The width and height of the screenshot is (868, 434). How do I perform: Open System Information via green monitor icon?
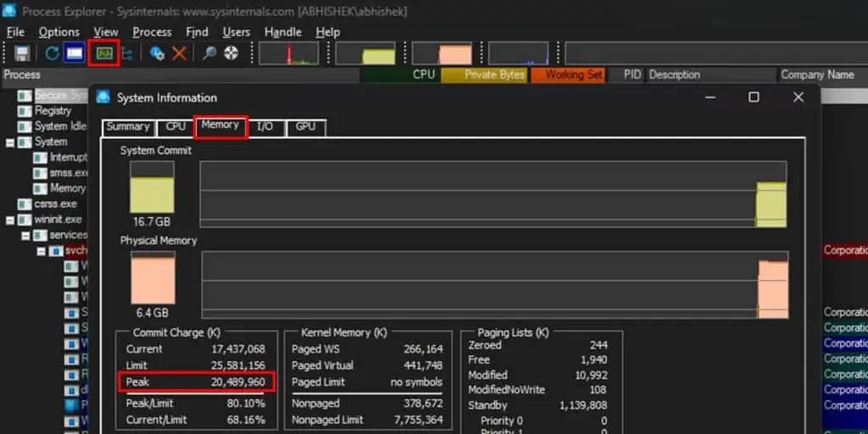pos(104,53)
